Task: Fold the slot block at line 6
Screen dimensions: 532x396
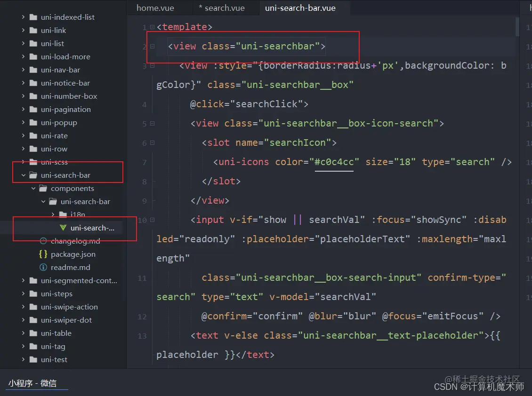Action: 153,143
